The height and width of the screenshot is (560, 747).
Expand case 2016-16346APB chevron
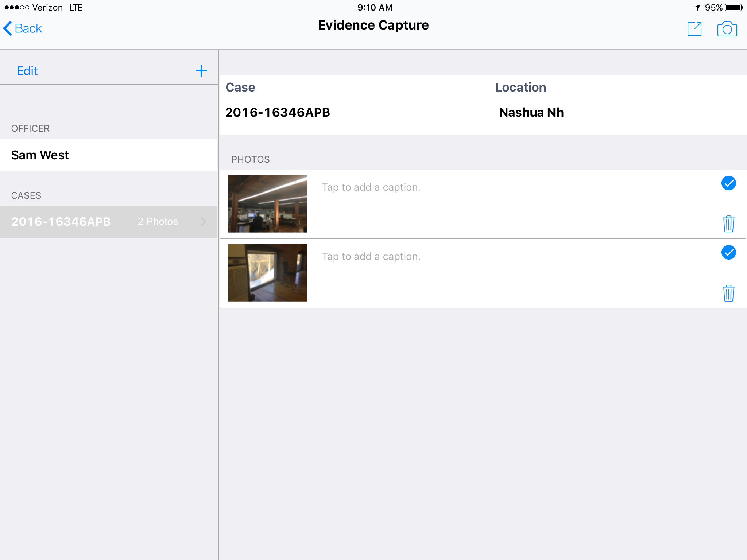(x=204, y=222)
